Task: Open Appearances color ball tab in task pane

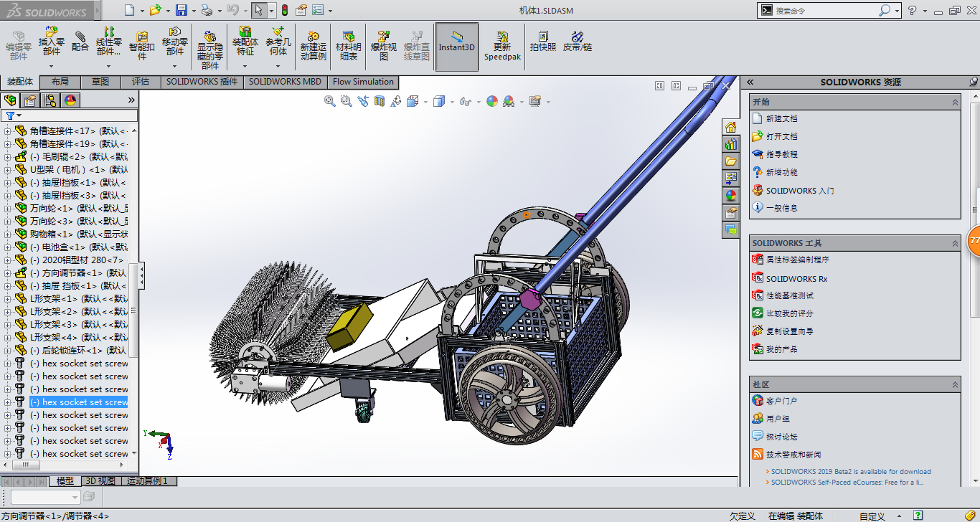Action: coord(731,196)
